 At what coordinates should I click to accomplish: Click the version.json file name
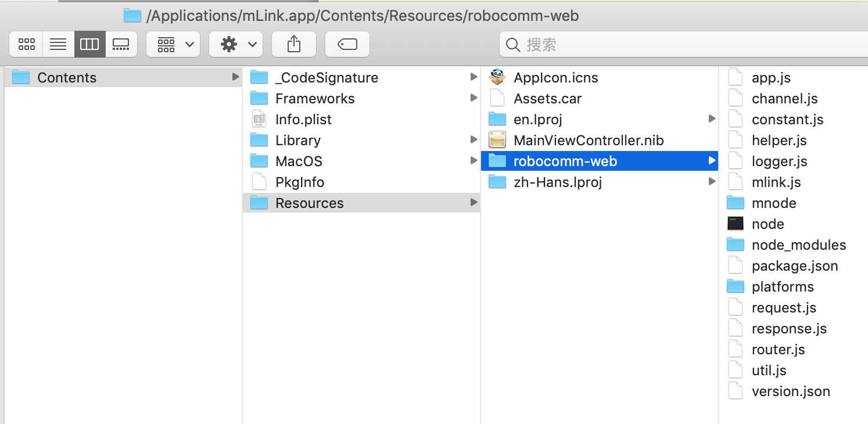tap(791, 391)
